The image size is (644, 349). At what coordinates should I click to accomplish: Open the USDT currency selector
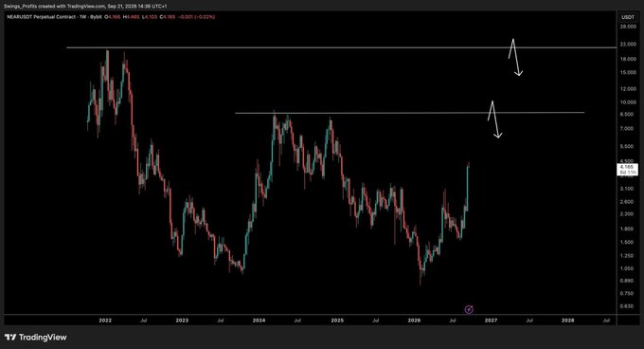(628, 17)
